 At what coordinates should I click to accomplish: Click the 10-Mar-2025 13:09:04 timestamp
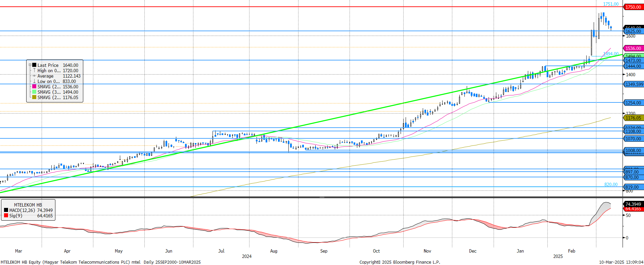pyautogui.click(x=621, y=262)
